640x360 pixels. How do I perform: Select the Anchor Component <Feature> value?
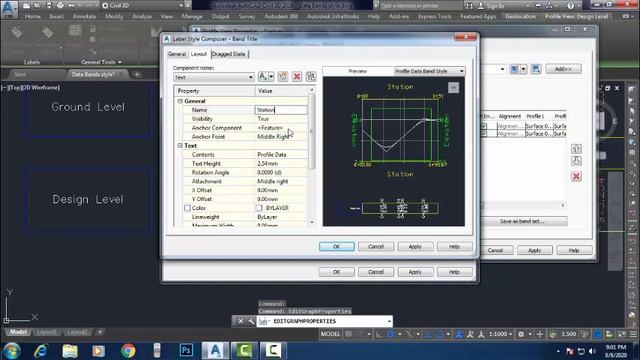pyautogui.click(x=281, y=128)
